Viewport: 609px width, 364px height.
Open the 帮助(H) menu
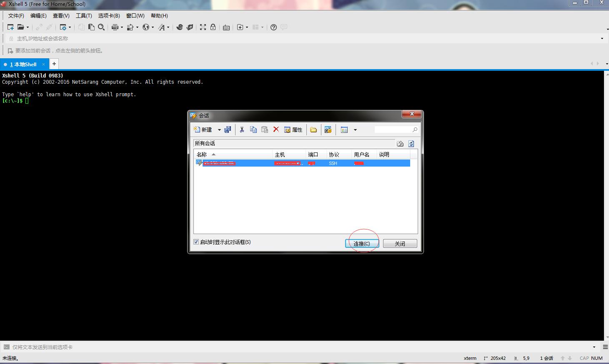[x=159, y=16]
